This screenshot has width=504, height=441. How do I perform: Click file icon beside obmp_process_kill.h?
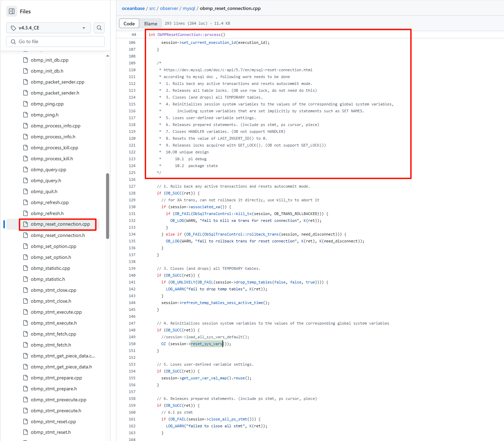[25, 159]
